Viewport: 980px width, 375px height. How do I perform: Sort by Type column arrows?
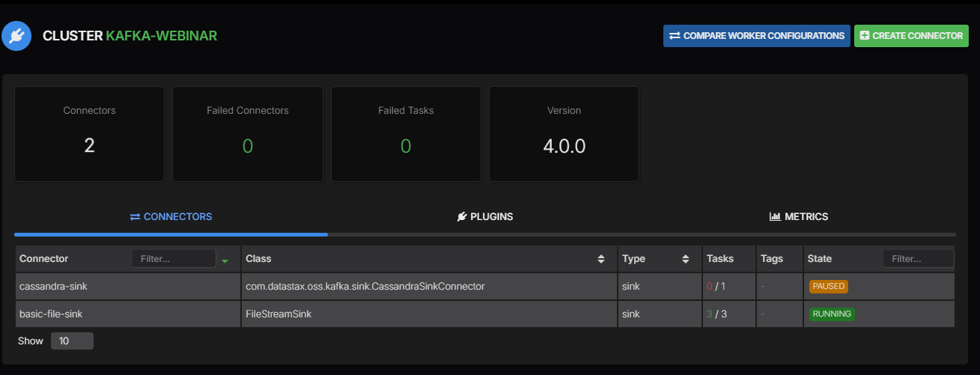click(x=685, y=259)
